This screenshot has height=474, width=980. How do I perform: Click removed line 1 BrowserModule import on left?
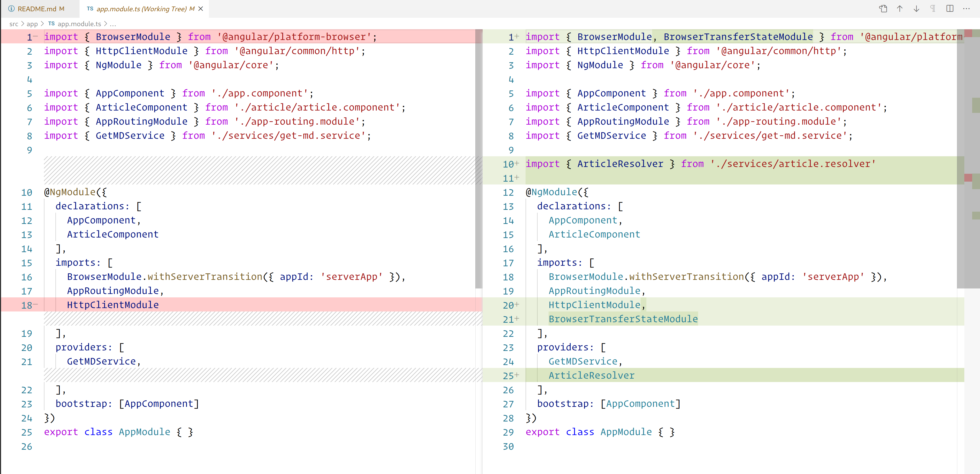[x=210, y=37]
